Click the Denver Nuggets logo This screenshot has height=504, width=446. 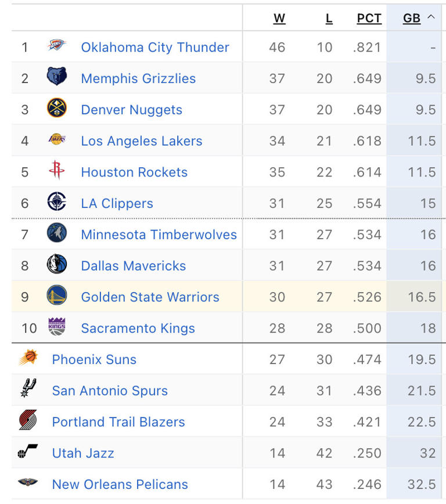pos(57,110)
